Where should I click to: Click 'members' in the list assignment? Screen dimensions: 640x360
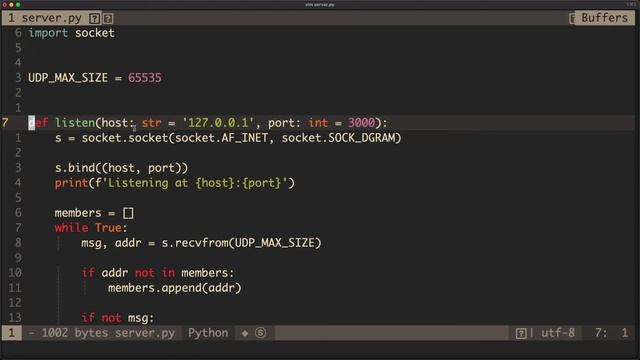[78, 213]
